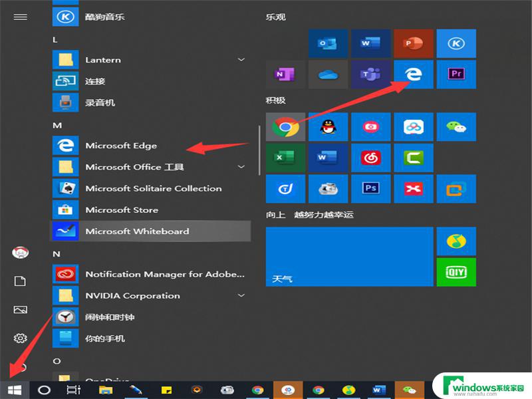Expand the Lantern folder chevron
The width and height of the screenshot is (532, 399).
coord(241,60)
